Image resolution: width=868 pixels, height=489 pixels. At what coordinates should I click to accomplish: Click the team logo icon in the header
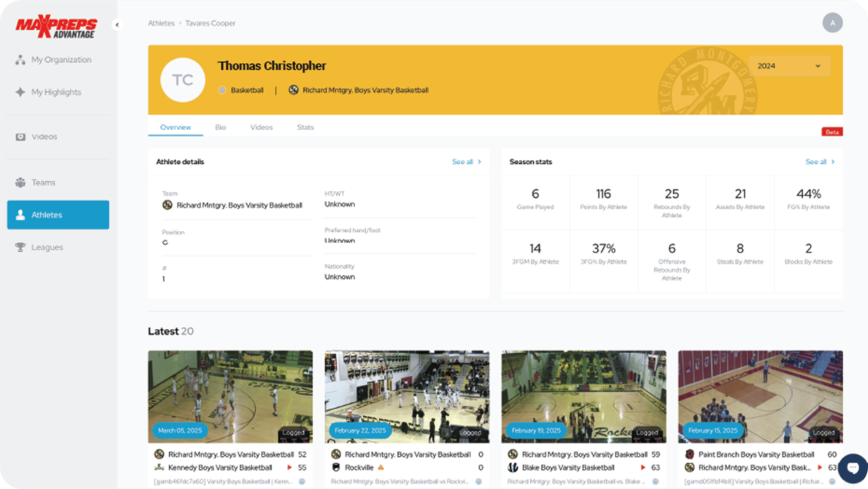(294, 90)
